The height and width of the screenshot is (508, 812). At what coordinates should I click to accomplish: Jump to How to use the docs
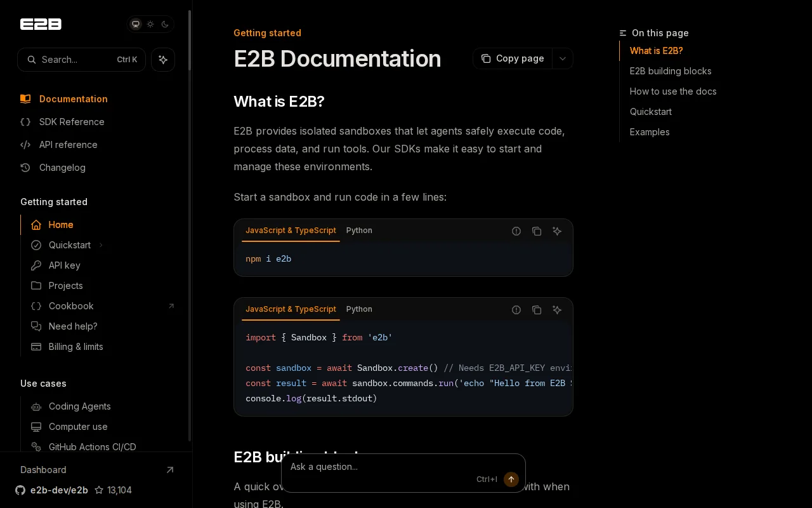[673, 91]
